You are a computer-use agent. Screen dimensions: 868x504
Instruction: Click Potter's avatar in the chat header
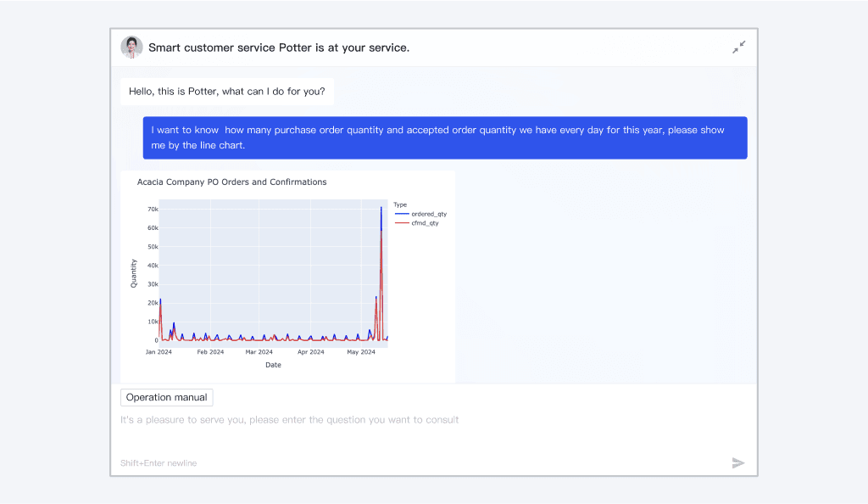[x=131, y=48]
